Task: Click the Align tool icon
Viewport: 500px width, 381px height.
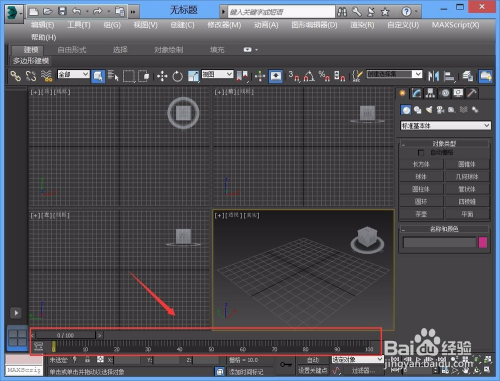Action: [449, 76]
